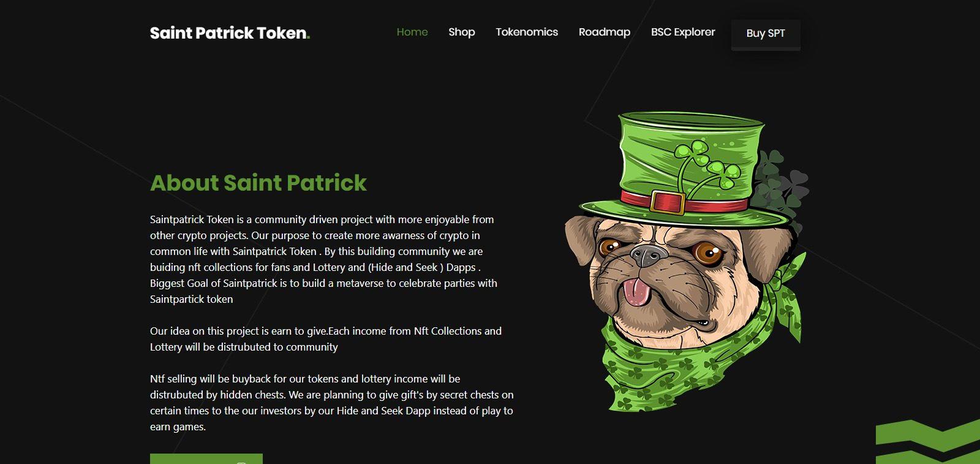This screenshot has height=464, width=980.
Task: Open the Shop page
Action: pyautogui.click(x=462, y=32)
